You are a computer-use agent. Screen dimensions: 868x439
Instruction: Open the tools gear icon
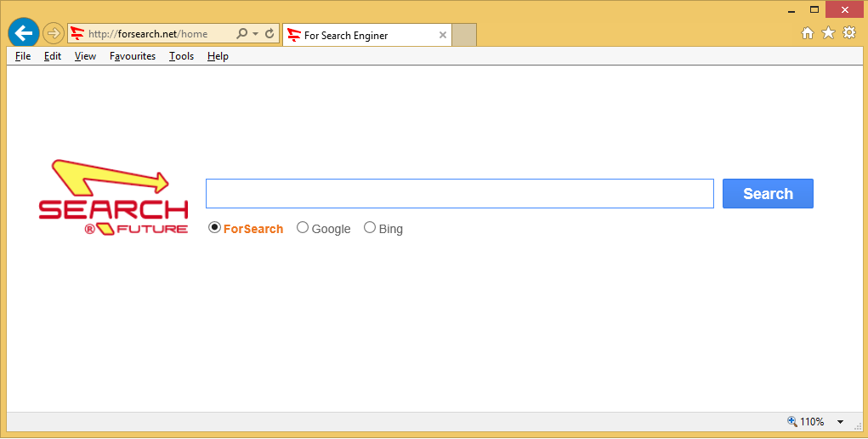pyautogui.click(x=849, y=32)
